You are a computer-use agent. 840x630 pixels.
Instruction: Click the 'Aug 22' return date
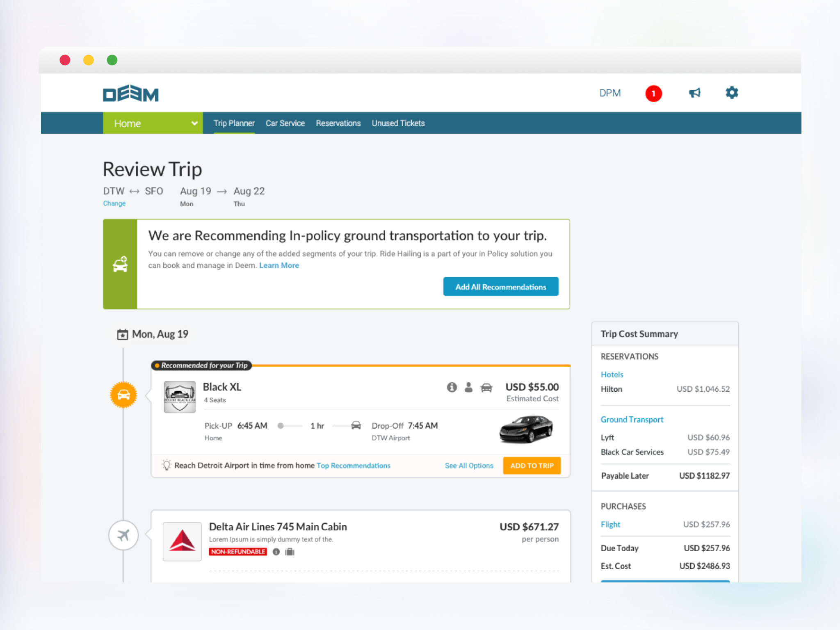pos(249,191)
